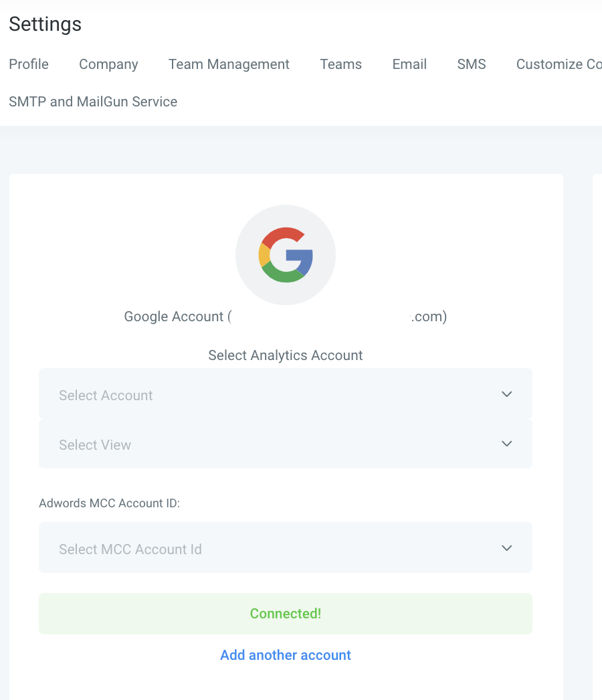Viewport: 602px width, 700px height.
Task: Switch to the Profile tab
Action: point(29,64)
